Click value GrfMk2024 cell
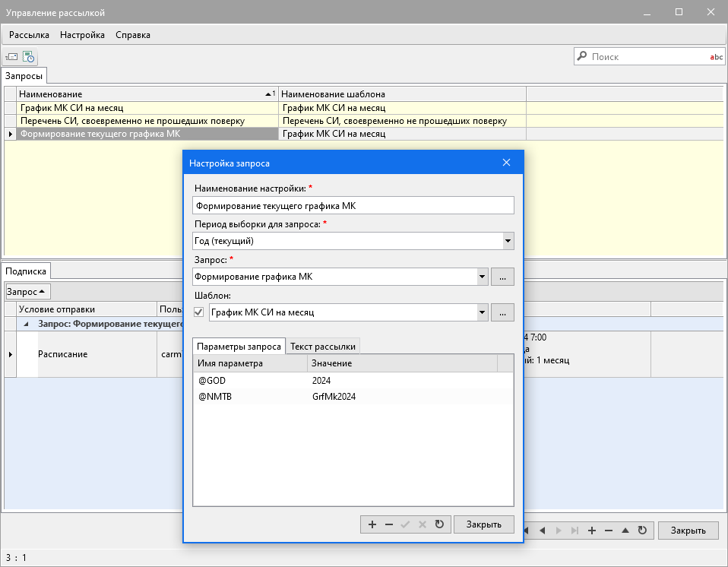The image size is (728, 567). click(334, 397)
